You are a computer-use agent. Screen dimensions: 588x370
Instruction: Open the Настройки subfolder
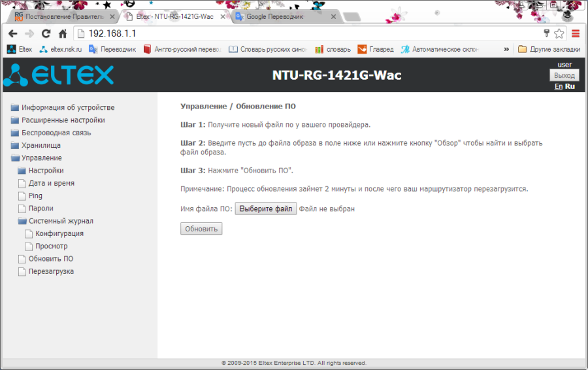coord(41,171)
